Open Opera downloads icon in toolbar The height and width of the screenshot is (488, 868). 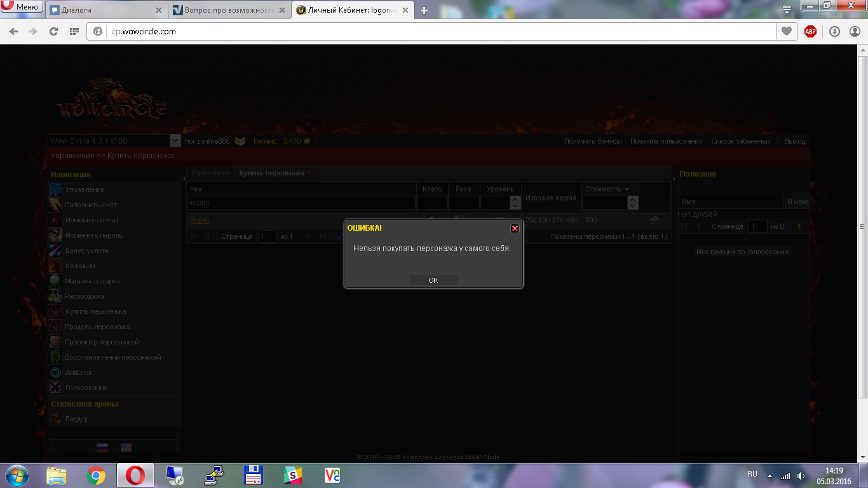(x=834, y=31)
